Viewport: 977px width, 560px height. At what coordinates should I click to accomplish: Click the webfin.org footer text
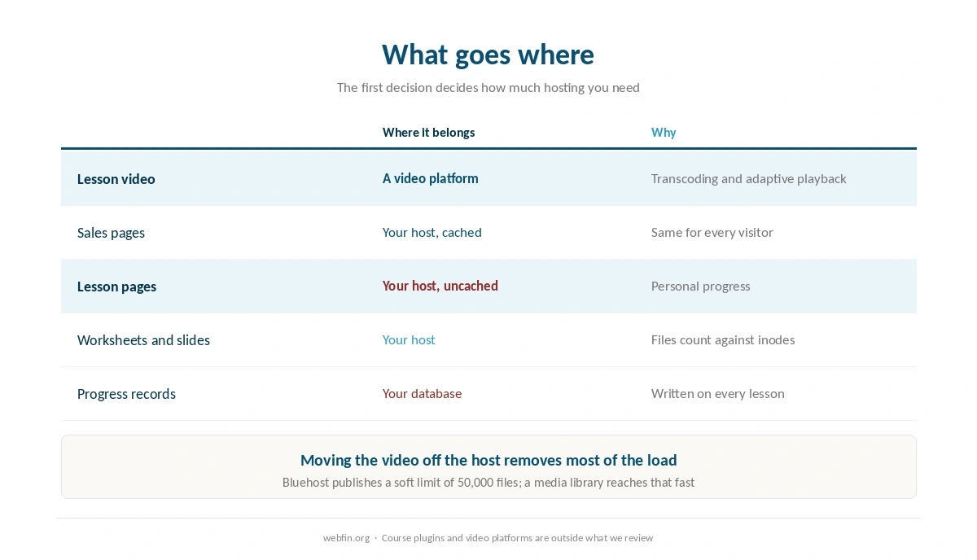[346, 538]
